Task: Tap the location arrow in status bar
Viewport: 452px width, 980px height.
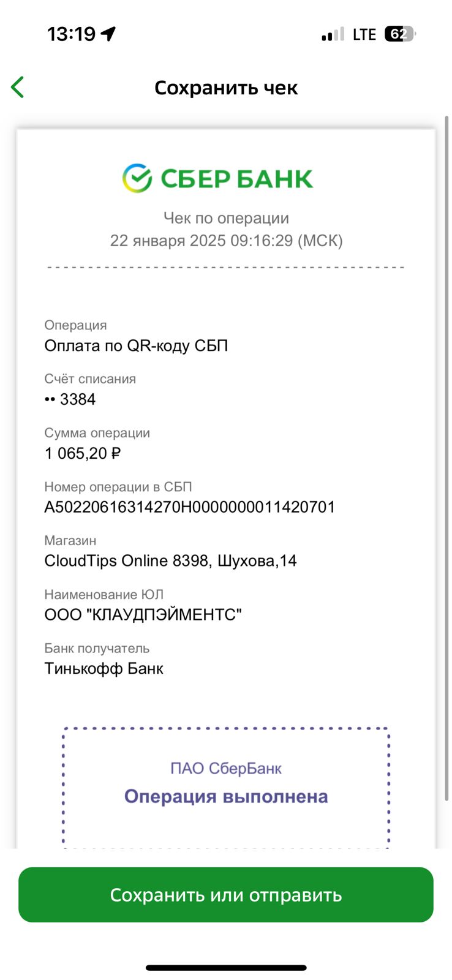Action: coord(108,34)
